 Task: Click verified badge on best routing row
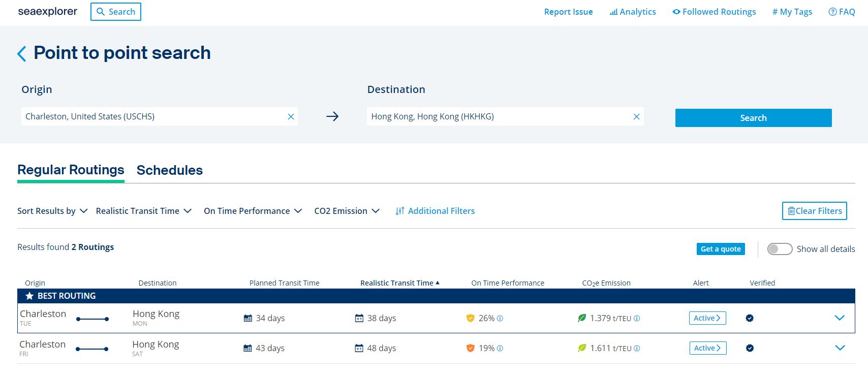tap(750, 318)
